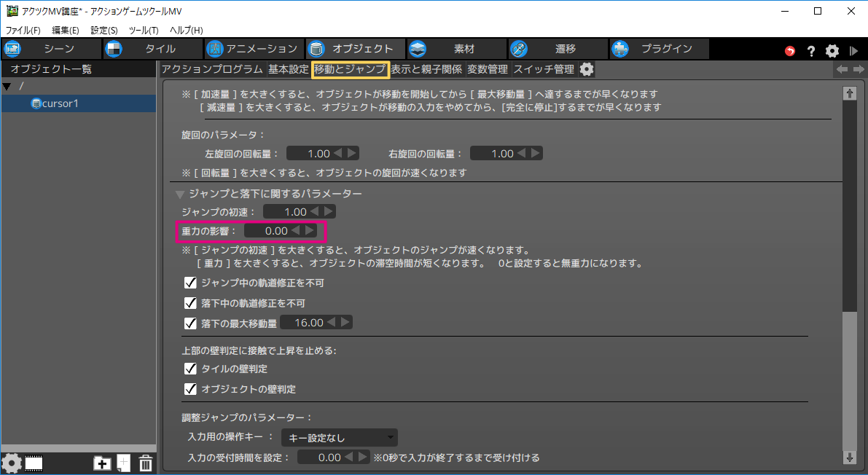
Task: Increase 重力の影響 value with right arrow
Action: 310,230
